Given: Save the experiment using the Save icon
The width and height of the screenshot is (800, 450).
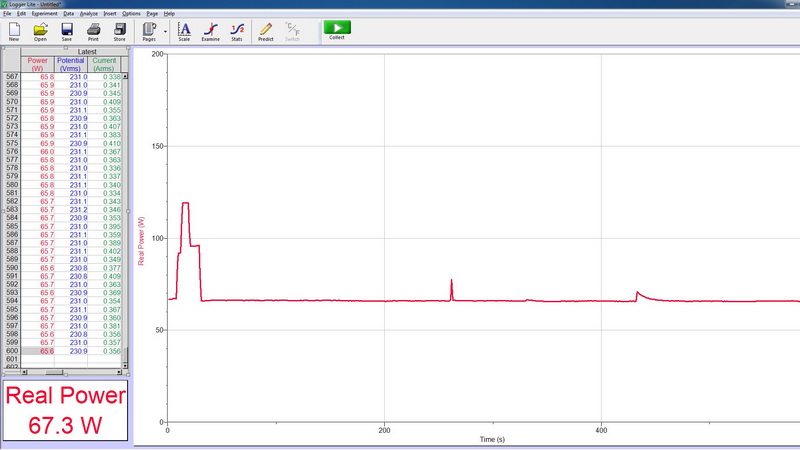Looking at the screenshot, I should click(x=67, y=31).
